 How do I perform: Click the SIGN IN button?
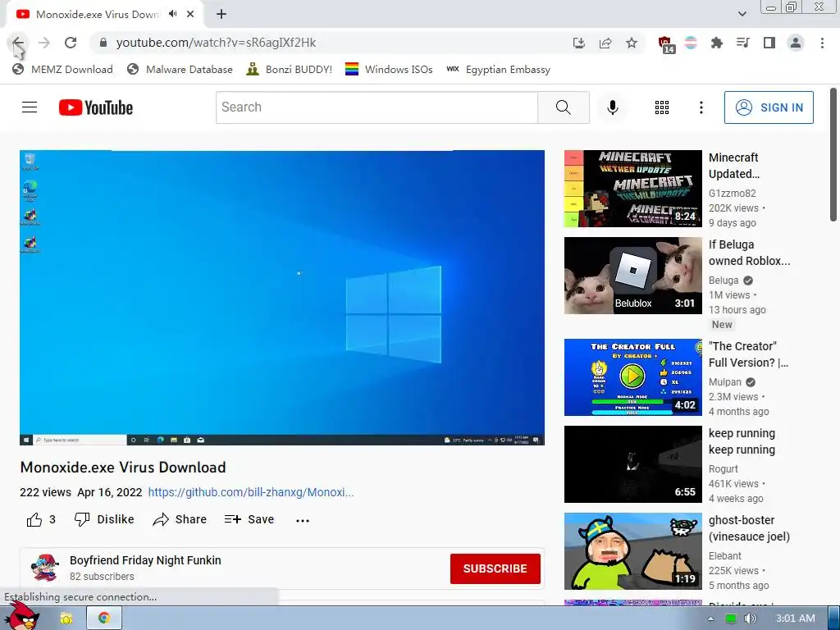[x=769, y=107]
